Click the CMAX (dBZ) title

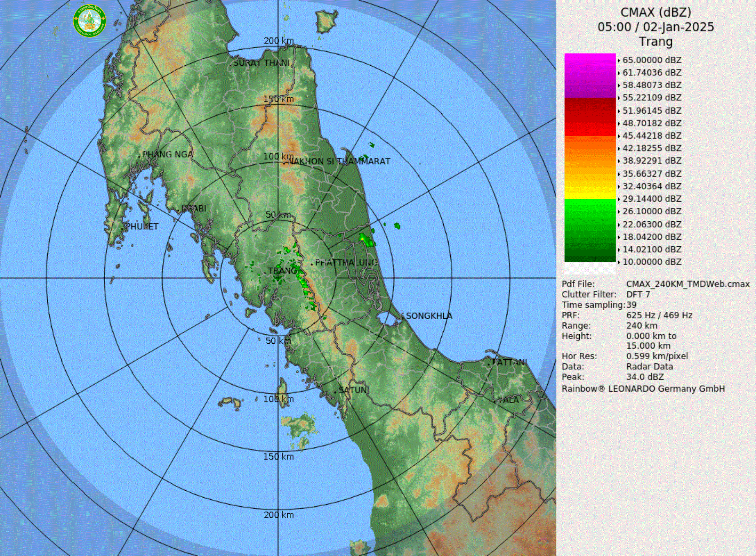tap(656, 12)
